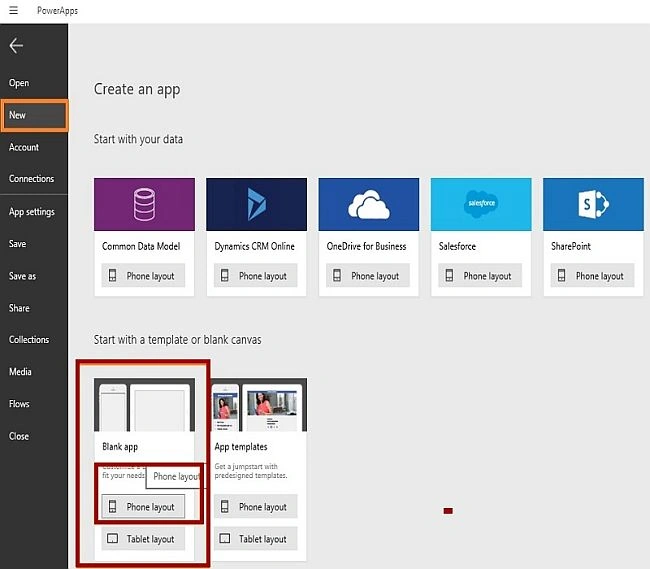Click the OneDrive for Business label

[x=366, y=246]
